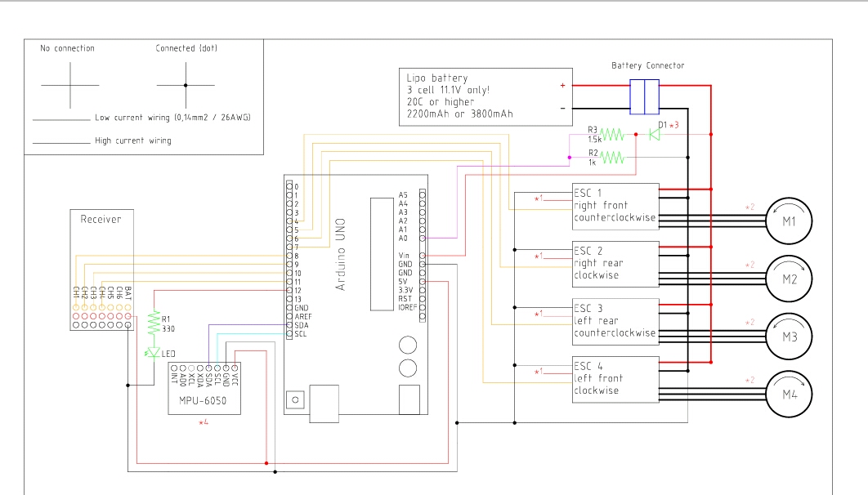Screen dimensions: 868x495
Task: Select the ESC 1 right front block
Action: (615, 207)
